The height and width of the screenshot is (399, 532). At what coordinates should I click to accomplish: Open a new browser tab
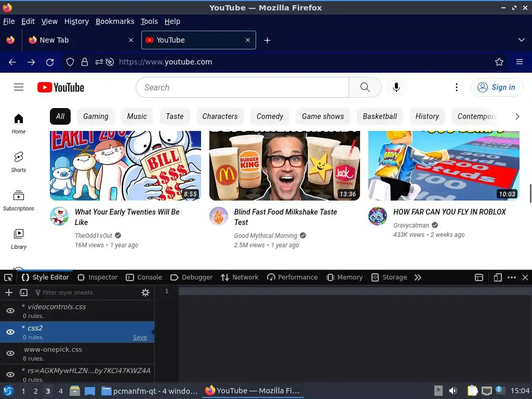(x=268, y=41)
